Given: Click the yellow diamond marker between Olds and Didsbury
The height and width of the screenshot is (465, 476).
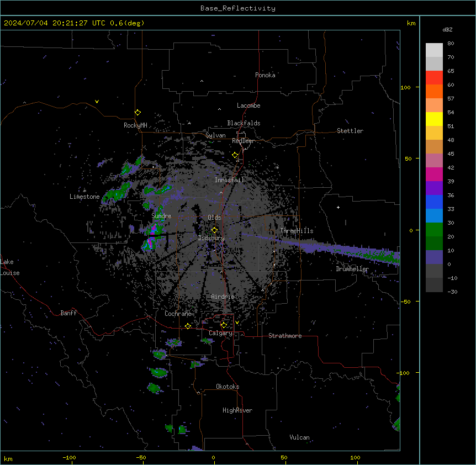Looking at the screenshot, I should [x=214, y=230].
